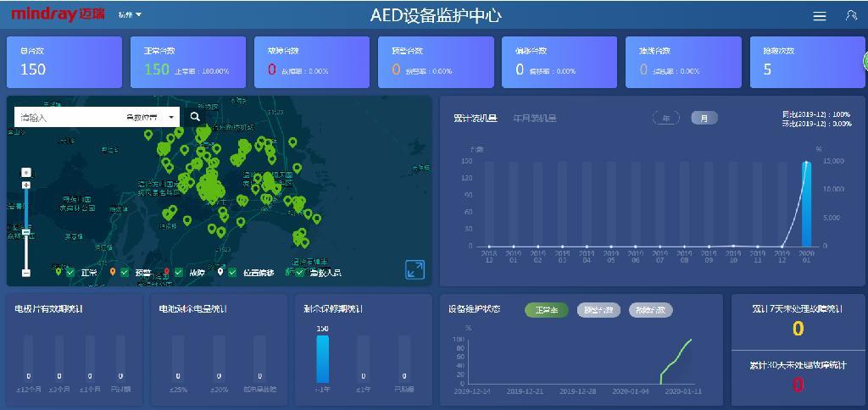
Task: Click the map zoom slider handle
Action: [x=26, y=231]
